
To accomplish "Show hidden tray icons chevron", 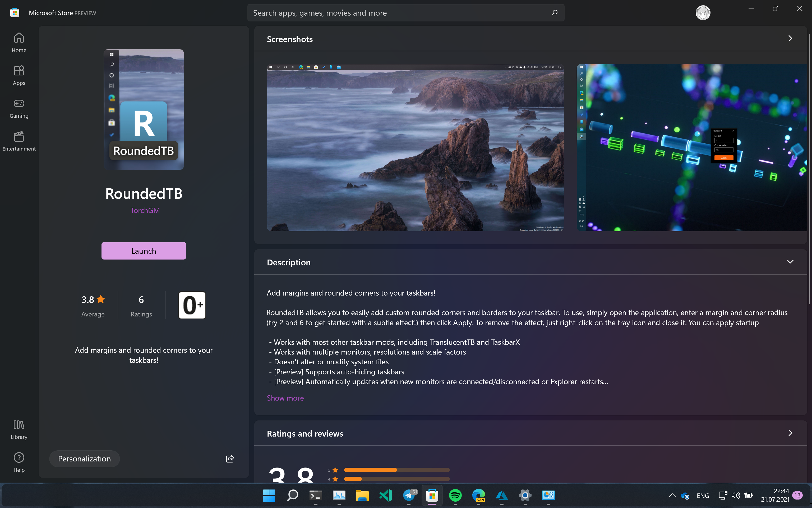I will click(672, 495).
